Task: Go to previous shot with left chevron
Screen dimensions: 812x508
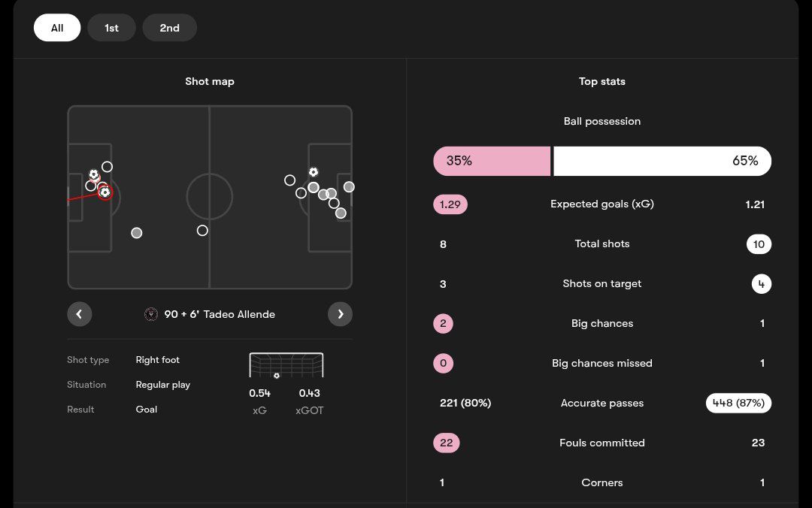Action: click(80, 314)
